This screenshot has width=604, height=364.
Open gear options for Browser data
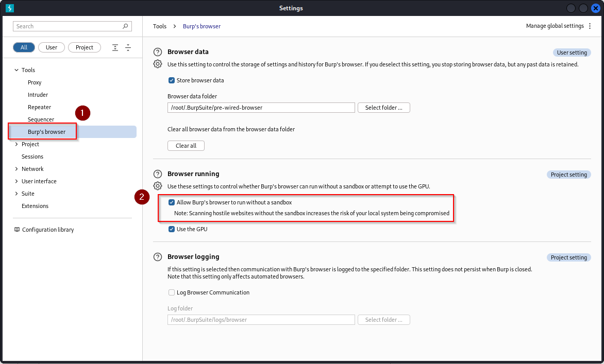pos(158,64)
